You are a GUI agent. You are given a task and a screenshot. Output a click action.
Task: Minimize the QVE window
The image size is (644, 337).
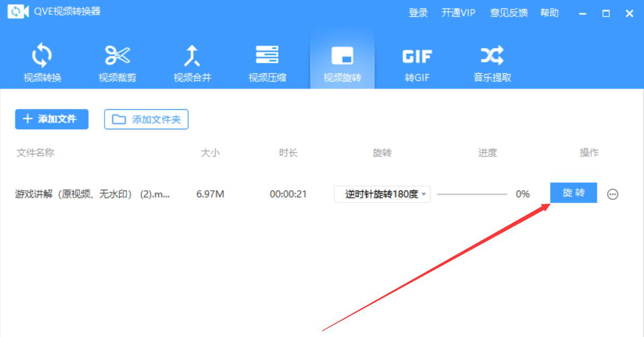point(583,14)
